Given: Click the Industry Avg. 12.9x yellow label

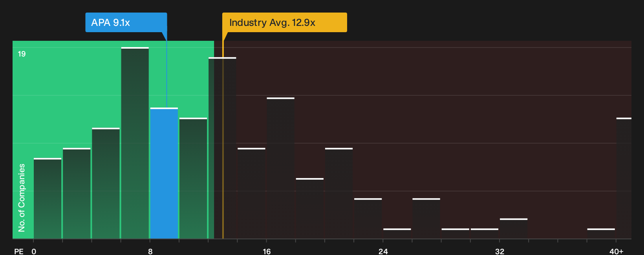Looking at the screenshot, I should (x=284, y=22).
